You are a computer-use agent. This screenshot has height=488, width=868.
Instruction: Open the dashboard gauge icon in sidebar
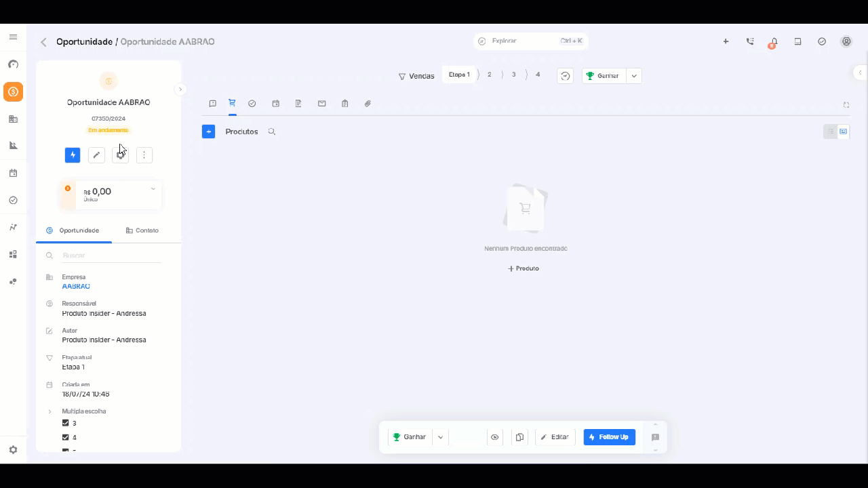(13, 64)
